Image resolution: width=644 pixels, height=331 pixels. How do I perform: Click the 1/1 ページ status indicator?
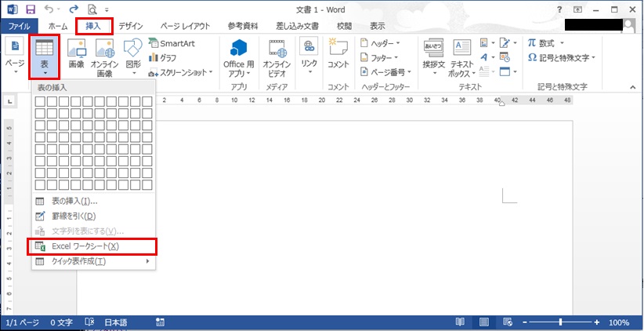pos(23,323)
